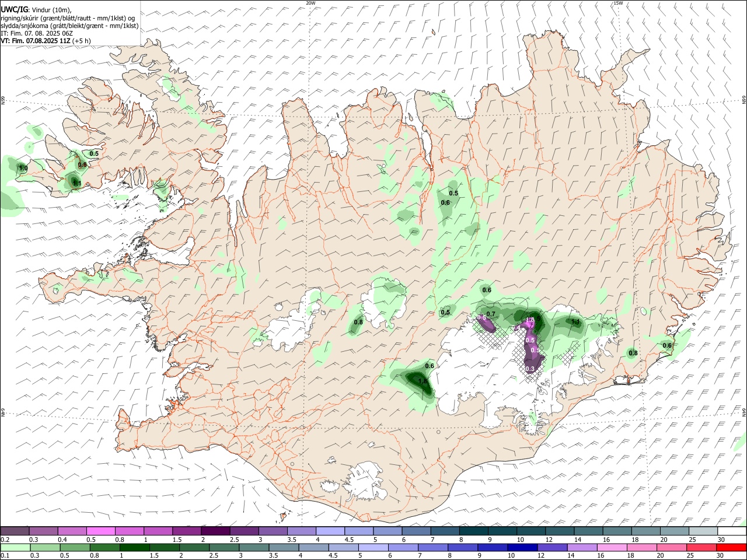Image resolution: width=747 pixels, height=560 pixels.
Task: Click the deep navy 10 swatch in lower legend
Action: pyautogui.click(x=522, y=548)
